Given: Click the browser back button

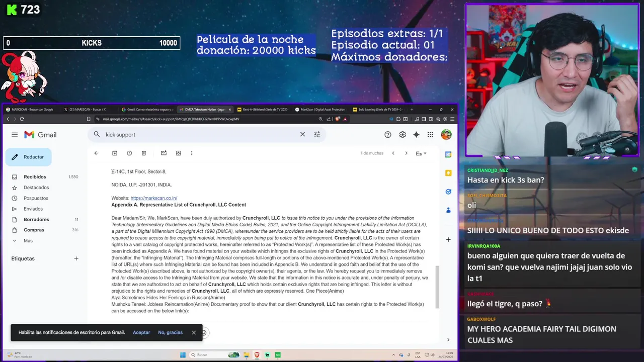Looking at the screenshot, I should [x=8, y=119].
